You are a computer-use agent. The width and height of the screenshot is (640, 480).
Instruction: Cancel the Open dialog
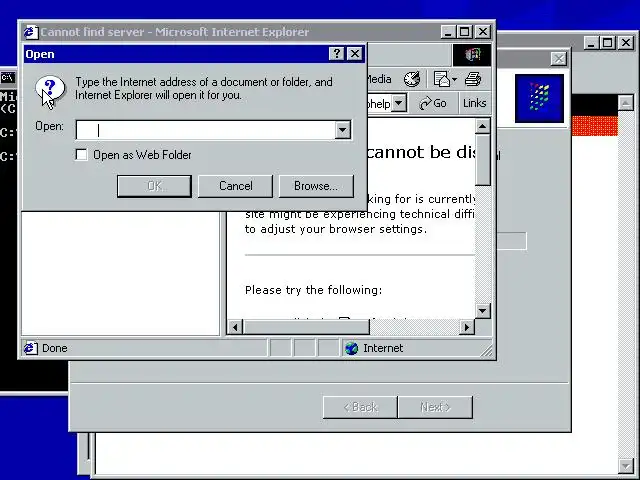(236, 186)
